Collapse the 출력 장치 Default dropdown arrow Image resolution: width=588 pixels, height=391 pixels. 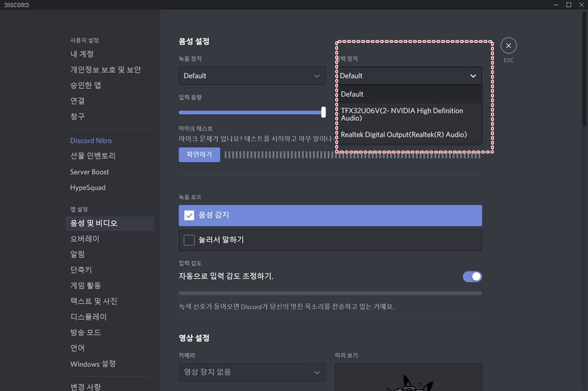[473, 76]
